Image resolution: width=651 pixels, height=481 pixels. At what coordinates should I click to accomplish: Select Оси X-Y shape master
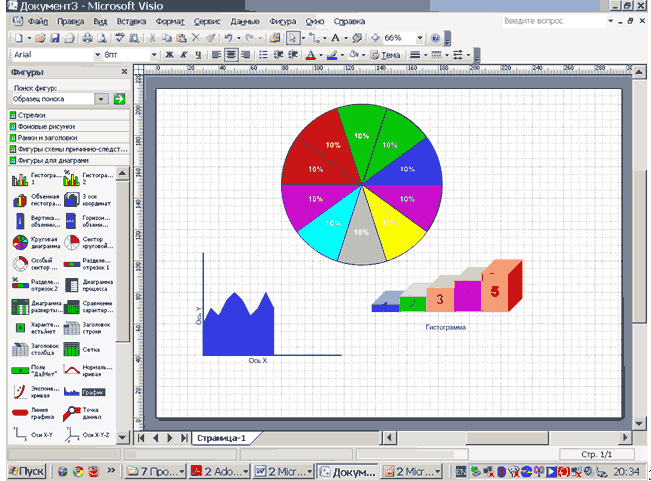[32, 435]
